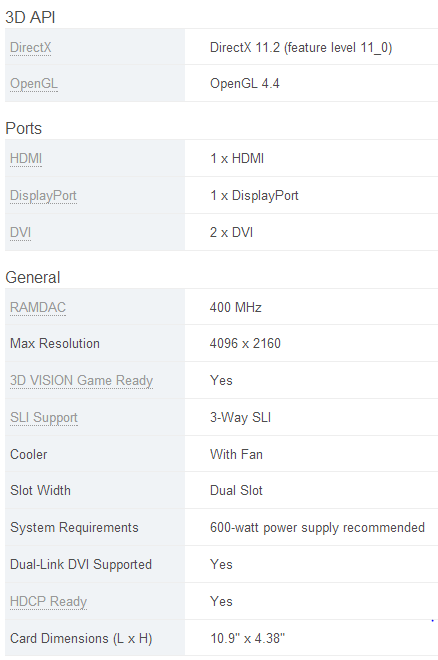The image size is (438, 660).
Task: Click the DVI term link
Action: [x=21, y=232]
